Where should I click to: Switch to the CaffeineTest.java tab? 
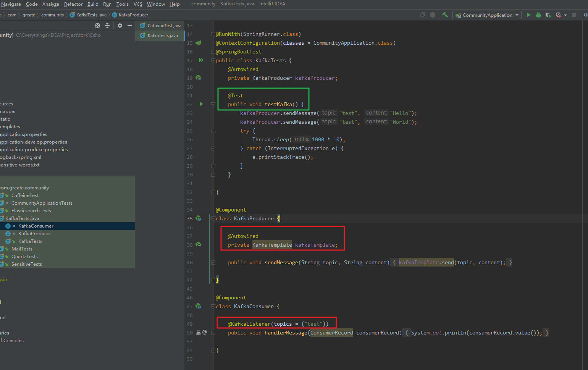click(x=160, y=26)
